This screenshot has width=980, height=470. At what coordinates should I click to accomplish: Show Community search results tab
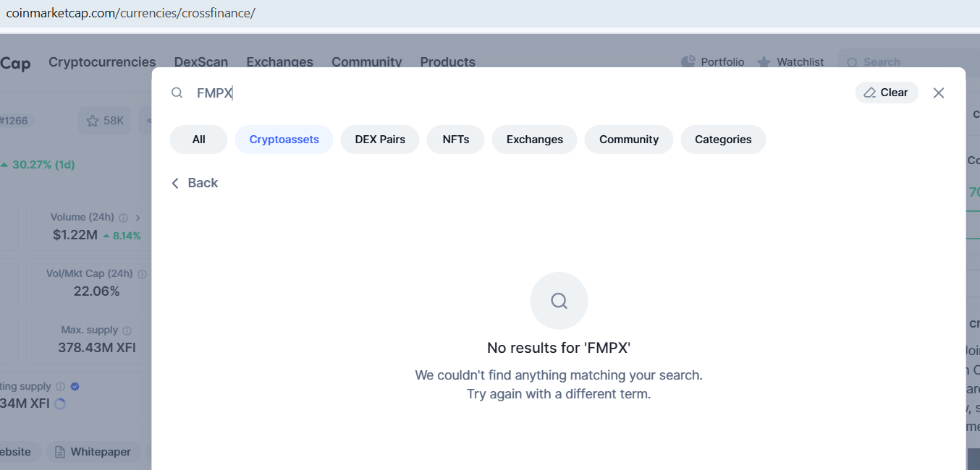629,140
